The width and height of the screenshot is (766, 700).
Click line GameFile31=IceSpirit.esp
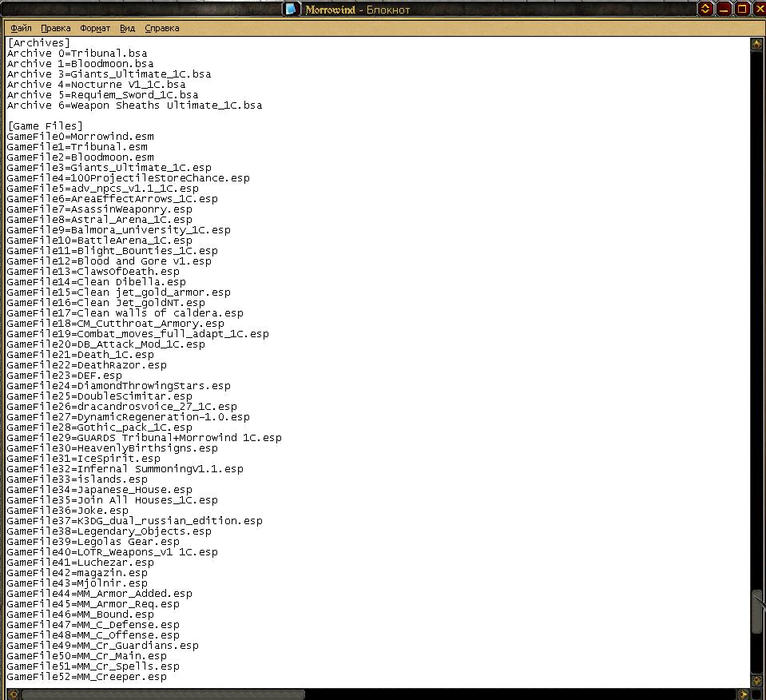pos(84,459)
